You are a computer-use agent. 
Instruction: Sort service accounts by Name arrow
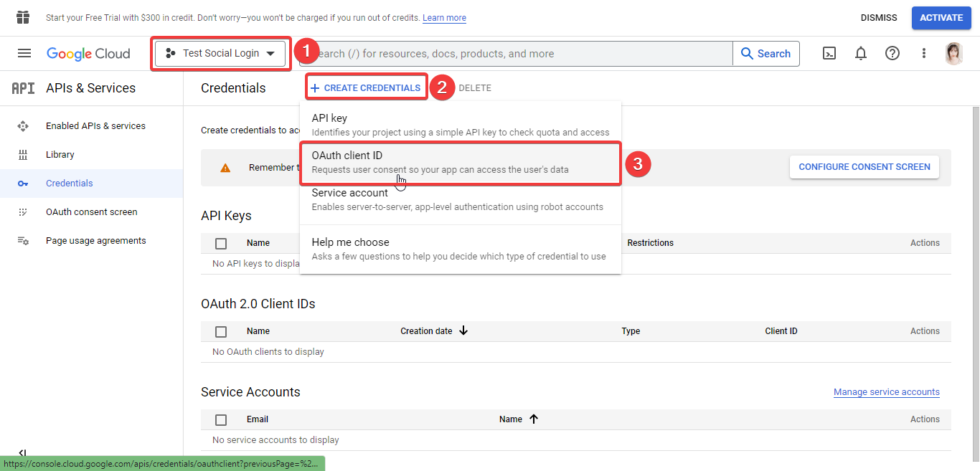pos(534,419)
